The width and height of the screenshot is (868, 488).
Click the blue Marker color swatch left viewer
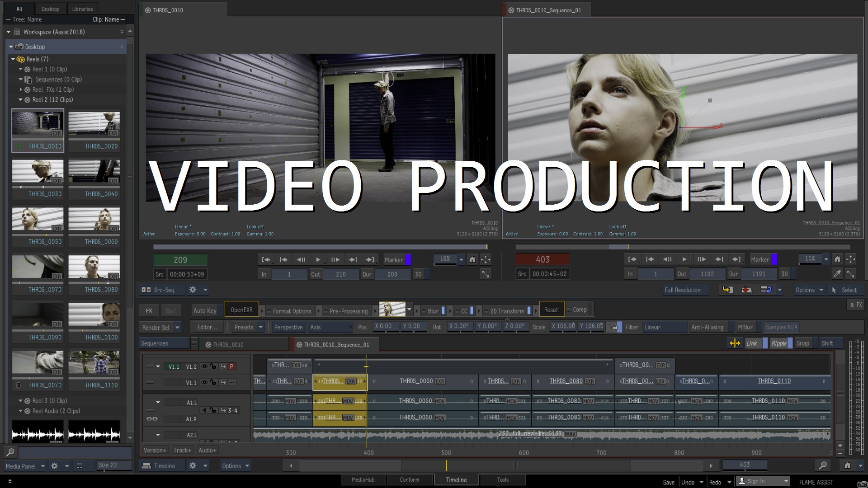coord(408,260)
